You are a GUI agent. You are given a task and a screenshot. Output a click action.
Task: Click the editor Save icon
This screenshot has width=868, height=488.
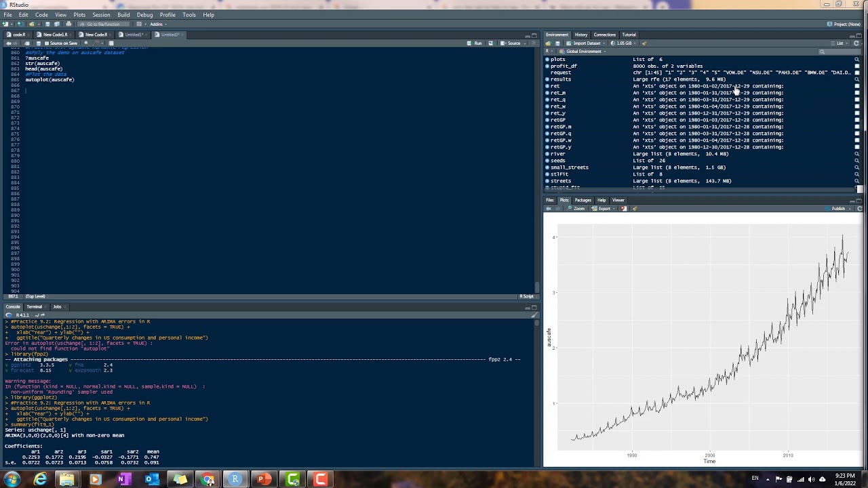coord(39,43)
